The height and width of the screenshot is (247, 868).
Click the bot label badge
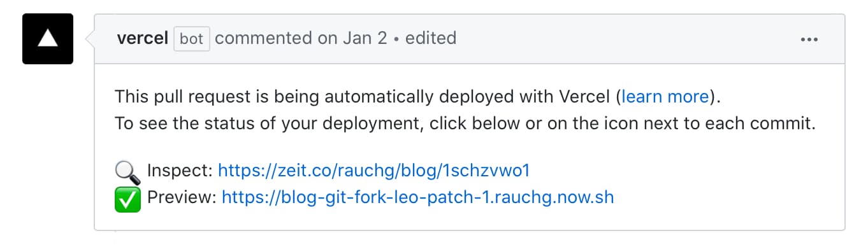(191, 39)
